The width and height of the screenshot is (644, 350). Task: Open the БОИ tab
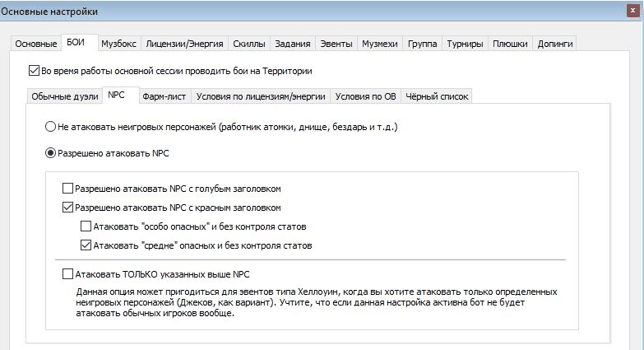[x=80, y=42]
